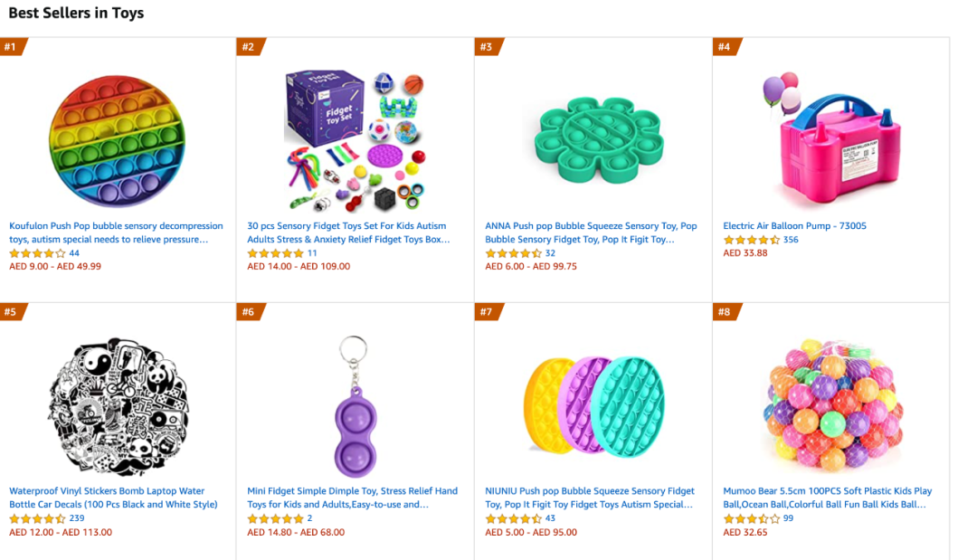Open Koufulon Push Pop bubble sensory title link
This screenshot has width=977, height=560.
tap(115, 233)
